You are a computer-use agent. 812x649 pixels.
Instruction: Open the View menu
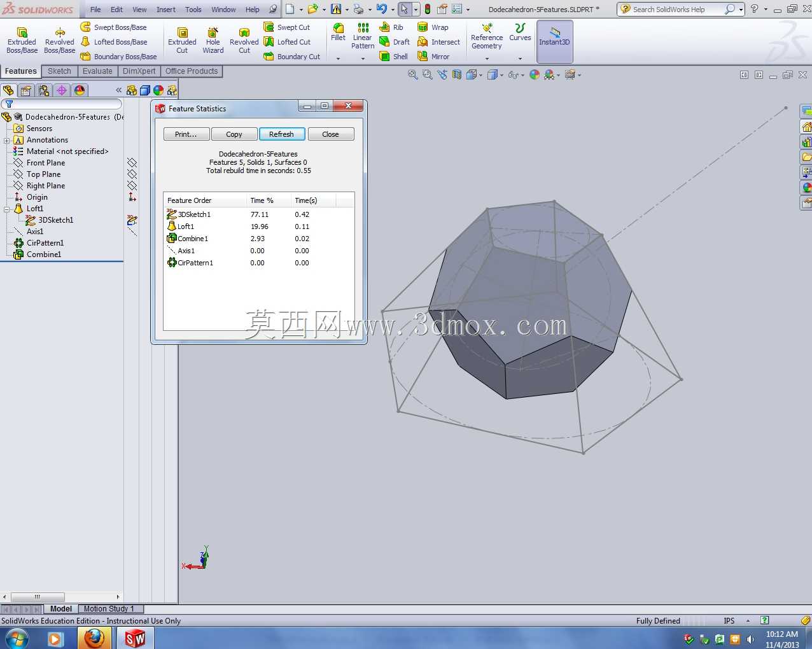(x=139, y=10)
